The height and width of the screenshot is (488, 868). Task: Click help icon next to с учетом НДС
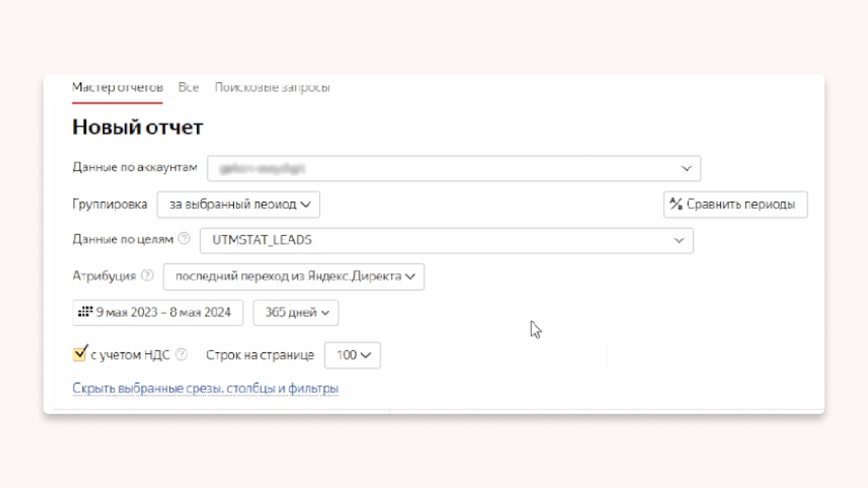(x=182, y=355)
